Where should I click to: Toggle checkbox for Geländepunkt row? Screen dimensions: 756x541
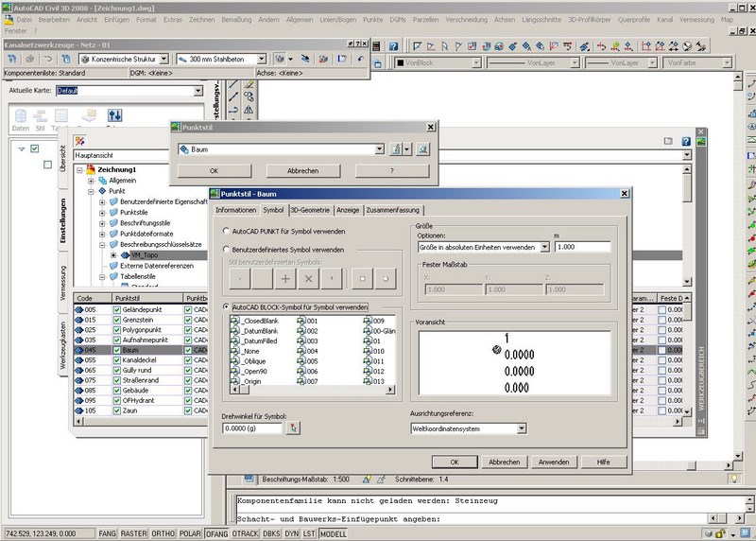(116, 310)
